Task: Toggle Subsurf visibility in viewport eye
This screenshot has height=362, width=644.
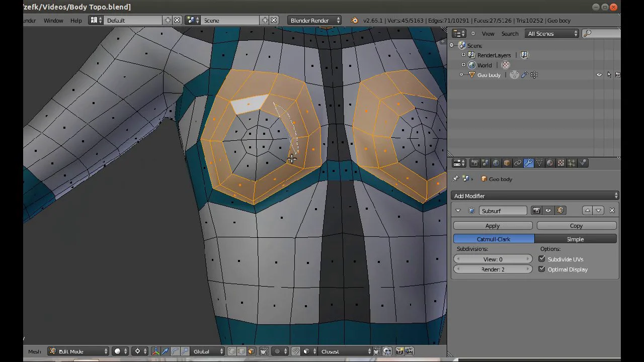Action: [548, 211]
